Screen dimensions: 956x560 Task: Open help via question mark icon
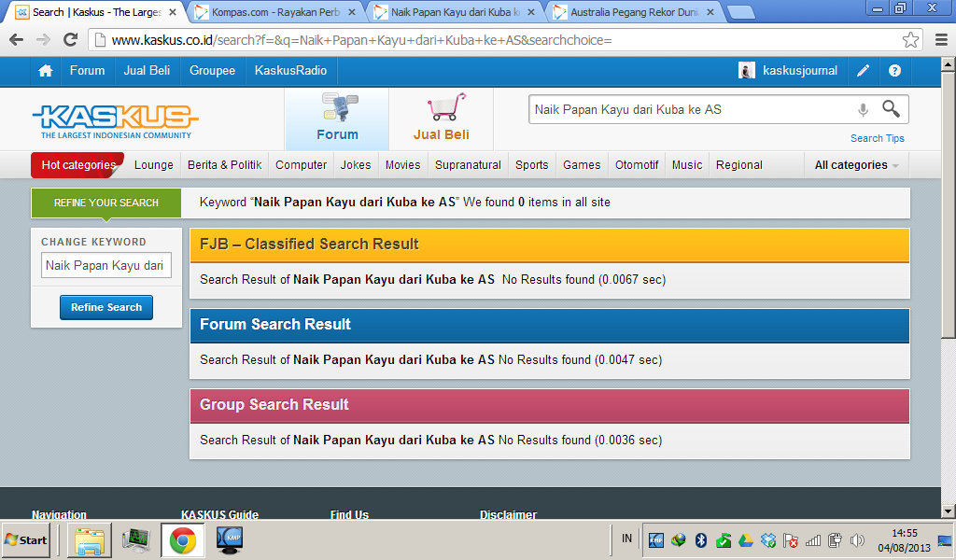894,71
